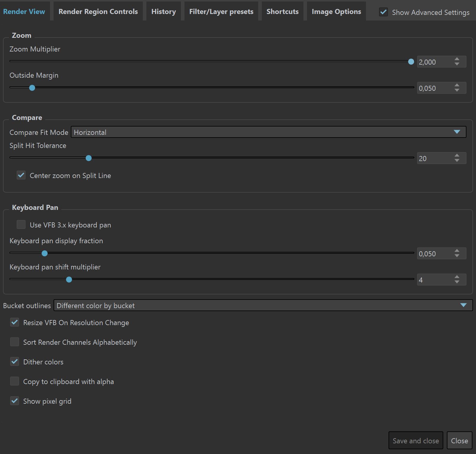Switch to the Render View tab
476x454 pixels.
[24, 12]
